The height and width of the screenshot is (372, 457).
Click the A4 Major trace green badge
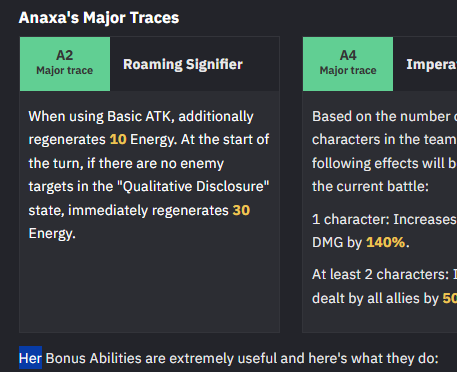click(348, 64)
